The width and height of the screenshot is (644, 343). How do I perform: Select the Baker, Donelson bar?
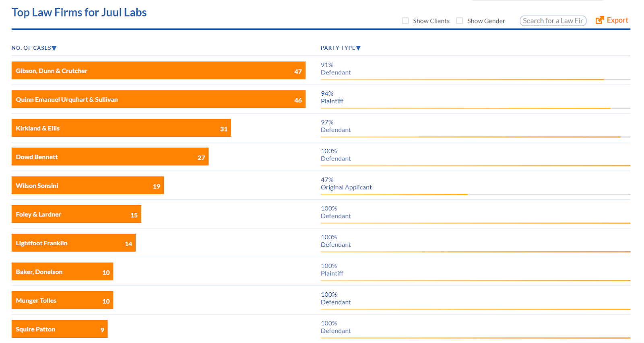tap(62, 271)
